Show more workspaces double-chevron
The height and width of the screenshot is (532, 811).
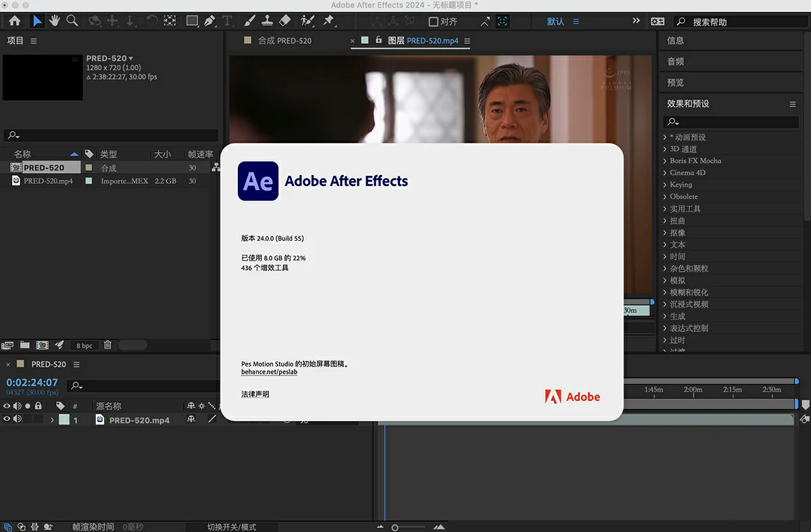[x=636, y=21]
